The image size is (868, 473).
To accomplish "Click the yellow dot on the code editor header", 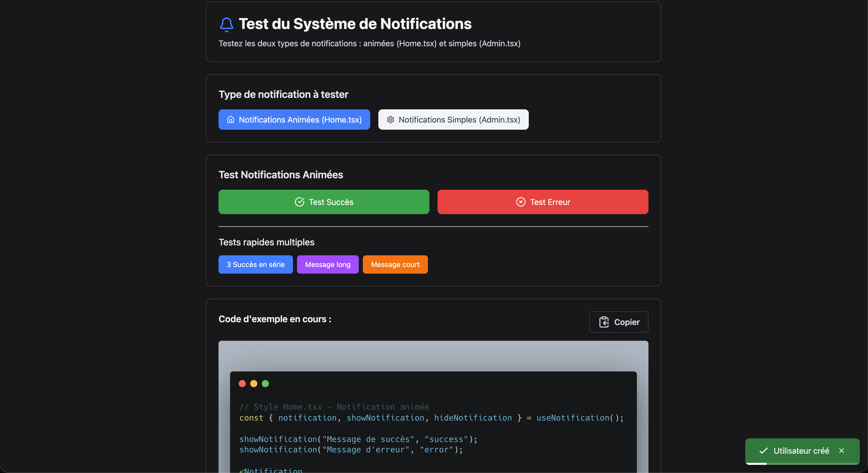I will point(254,384).
